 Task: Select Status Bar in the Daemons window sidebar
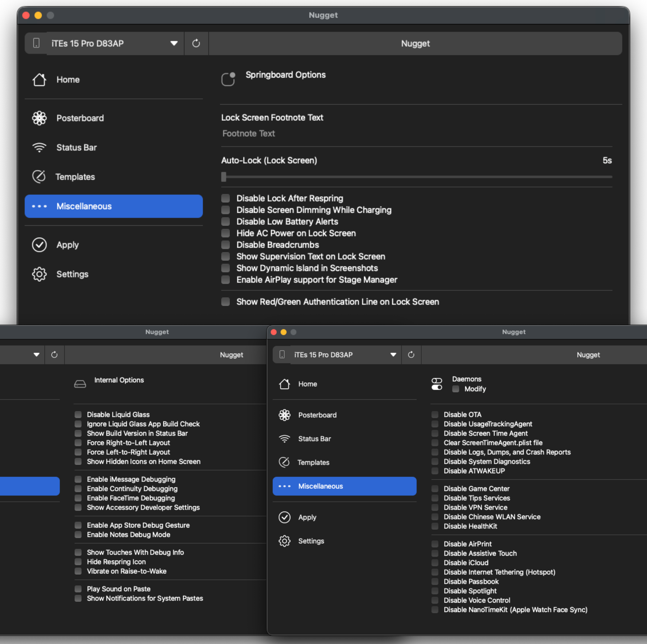314,438
